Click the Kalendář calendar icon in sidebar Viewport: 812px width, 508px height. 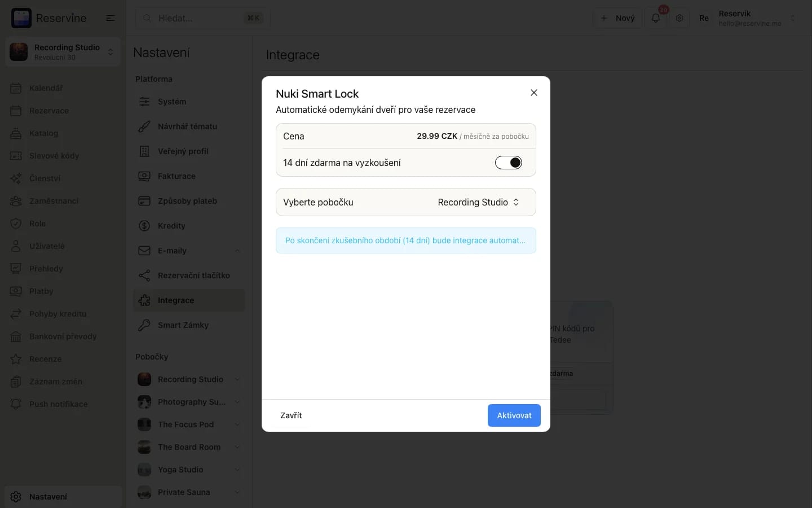coord(16,88)
